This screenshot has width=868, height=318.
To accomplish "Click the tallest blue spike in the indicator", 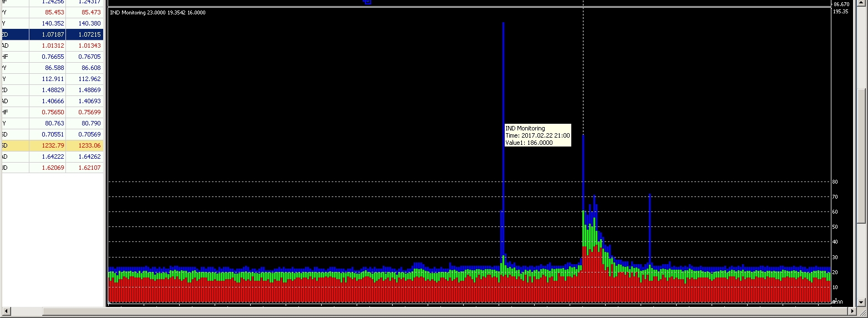I will click(503, 139).
